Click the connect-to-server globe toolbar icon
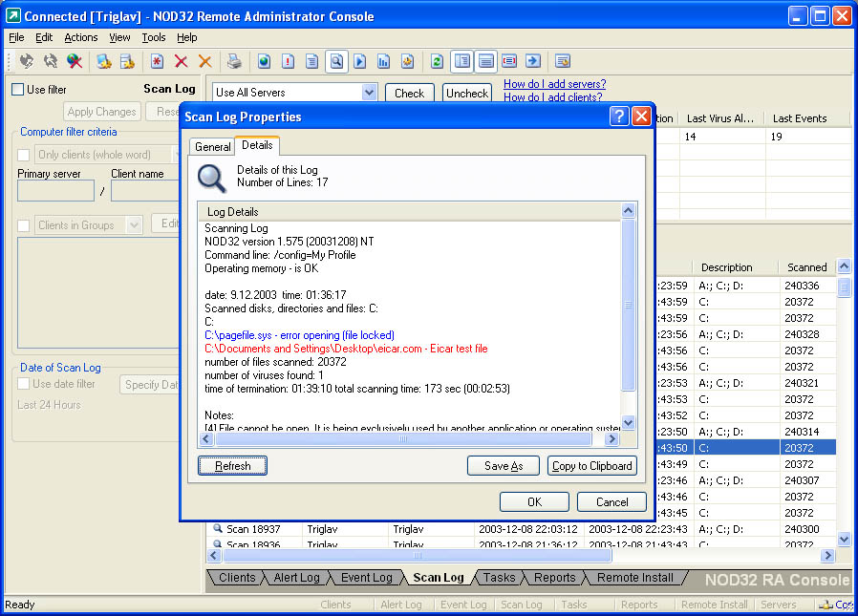The image size is (858, 616). pyautogui.click(x=26, y=61)
